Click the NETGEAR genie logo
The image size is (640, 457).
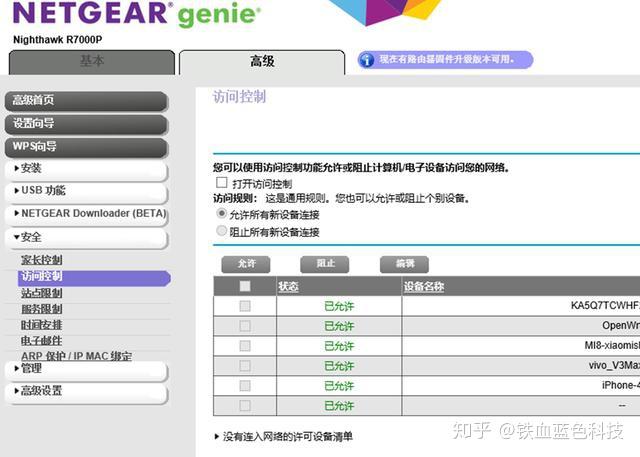tap(137, 13)
